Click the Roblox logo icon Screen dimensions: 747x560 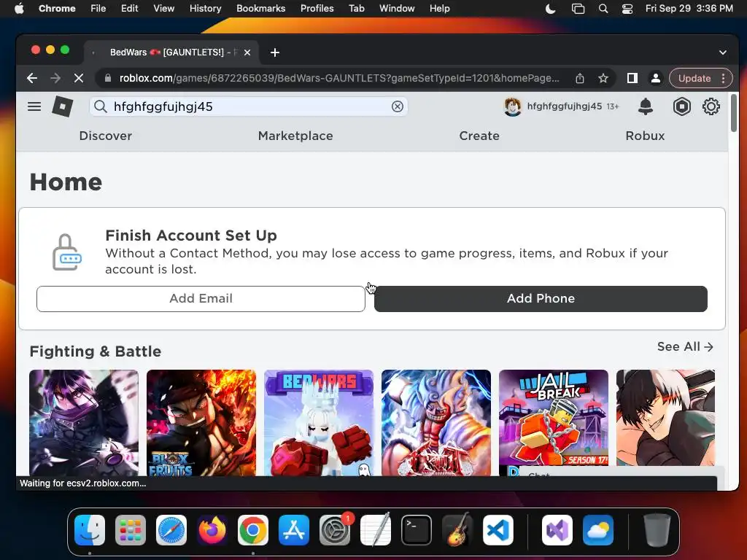point(63,106)
